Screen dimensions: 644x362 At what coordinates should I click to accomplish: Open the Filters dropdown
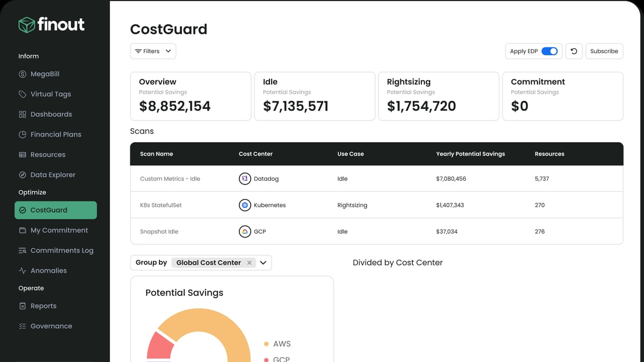153,51
